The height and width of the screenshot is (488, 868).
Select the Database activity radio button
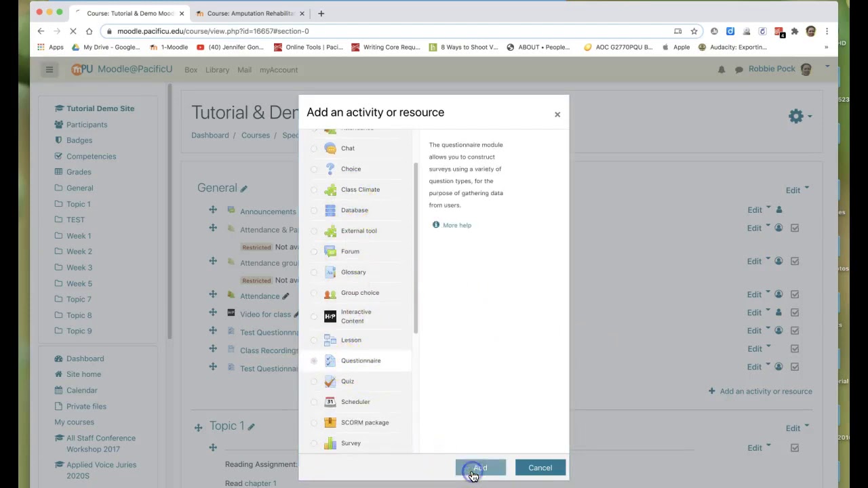pyautogui.click(x=314, y=210)
